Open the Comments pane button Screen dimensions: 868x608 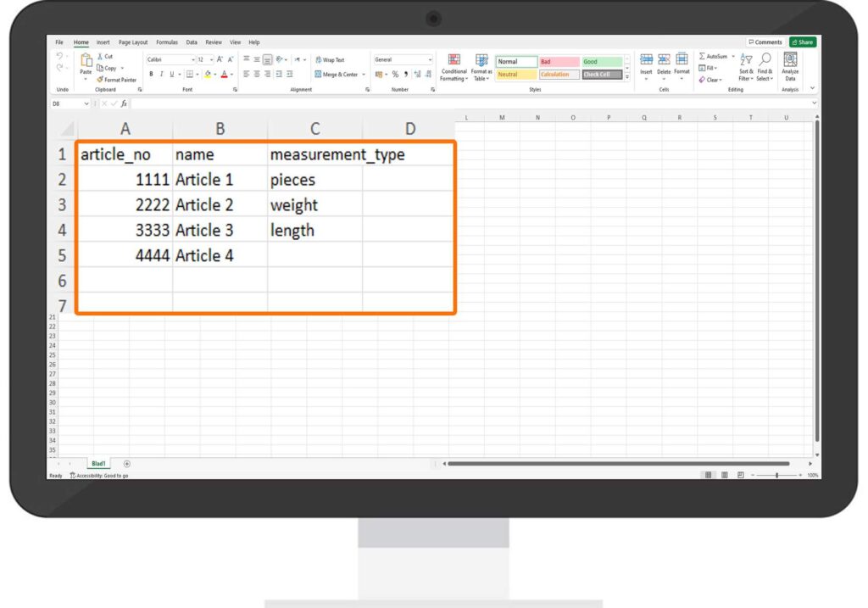[765, 42]
